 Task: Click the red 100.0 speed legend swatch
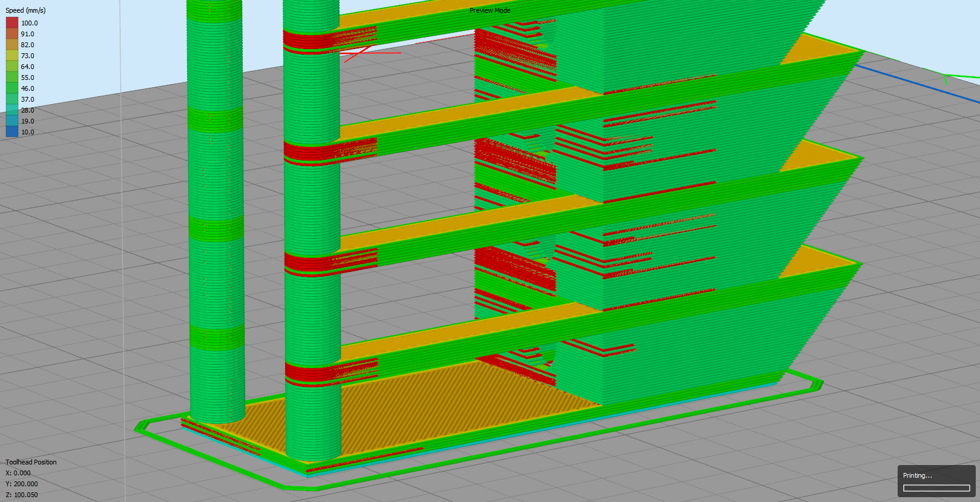point(12,23)
